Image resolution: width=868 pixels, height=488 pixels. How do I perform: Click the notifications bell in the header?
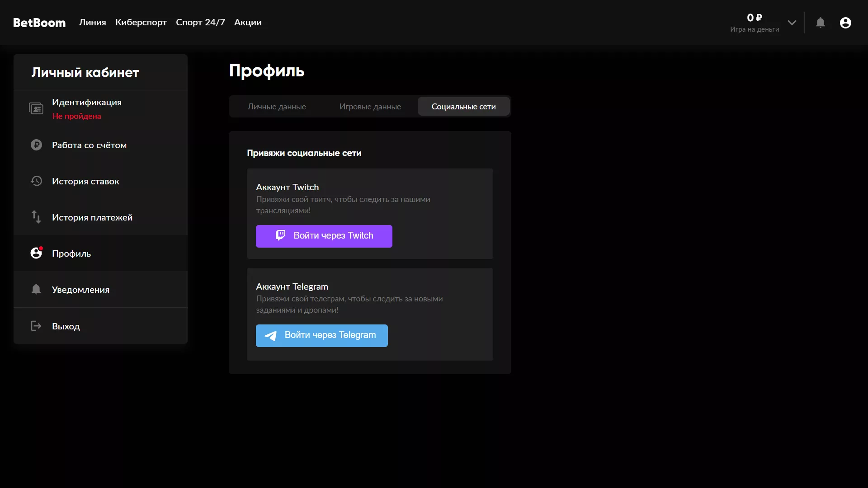tap(820, 23)
